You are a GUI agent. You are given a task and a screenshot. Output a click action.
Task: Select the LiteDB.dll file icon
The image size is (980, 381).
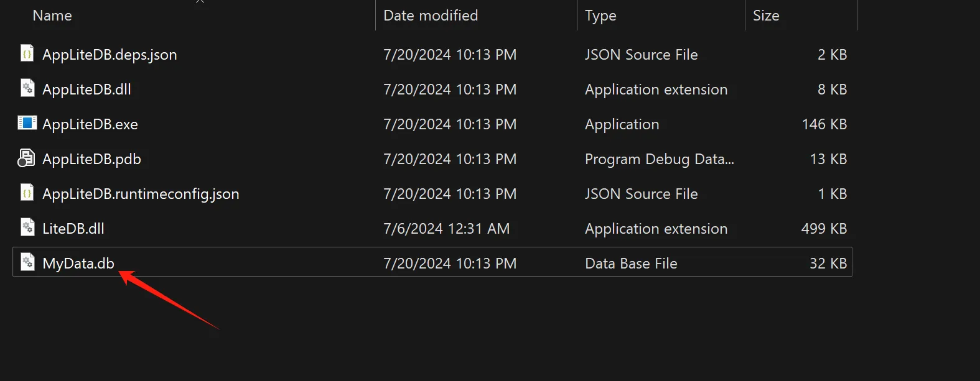click(27, 228)
